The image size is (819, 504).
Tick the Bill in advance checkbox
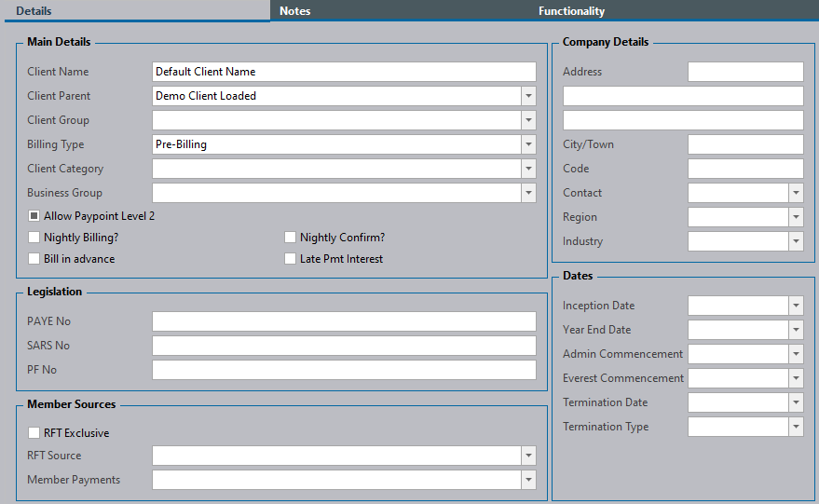point(34,259)
